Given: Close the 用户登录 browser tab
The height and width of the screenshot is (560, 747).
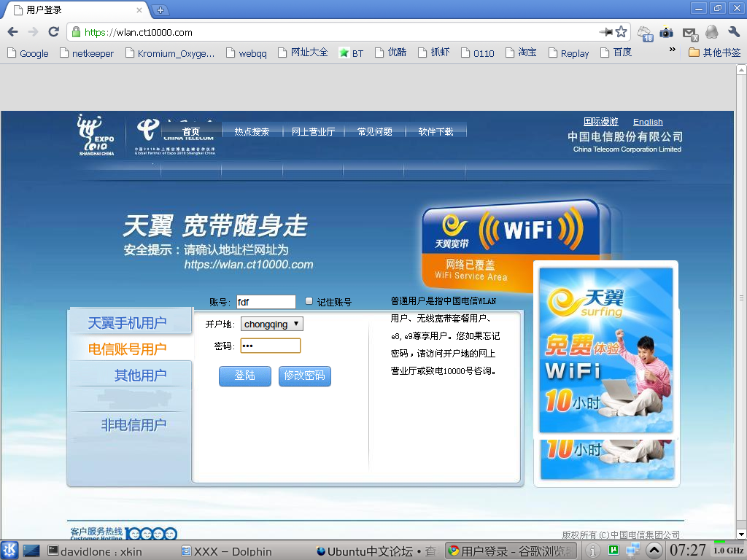Looking at the screenshot, I should (x=139, y=10).
